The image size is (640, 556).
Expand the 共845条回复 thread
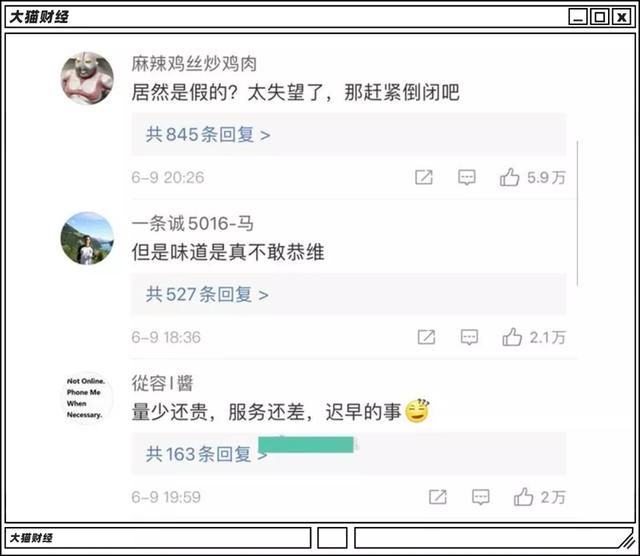pyautogui.click(x=208, y=134)
